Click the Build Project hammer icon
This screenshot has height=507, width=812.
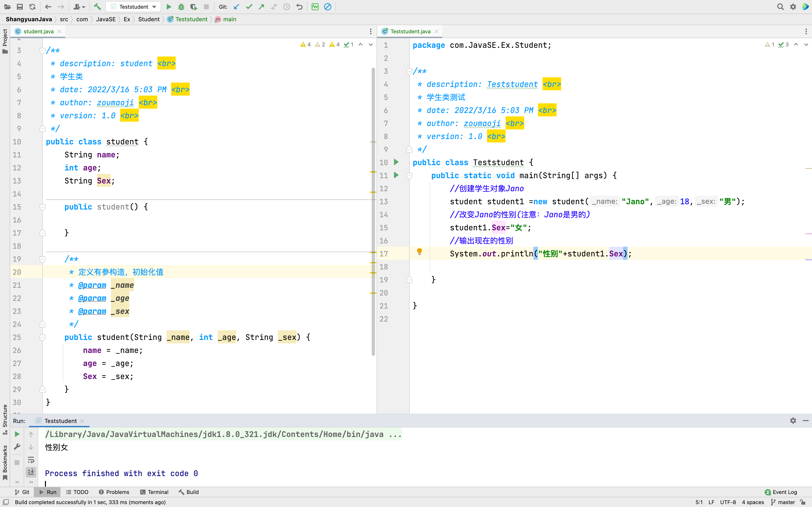[x=97, y=7]
